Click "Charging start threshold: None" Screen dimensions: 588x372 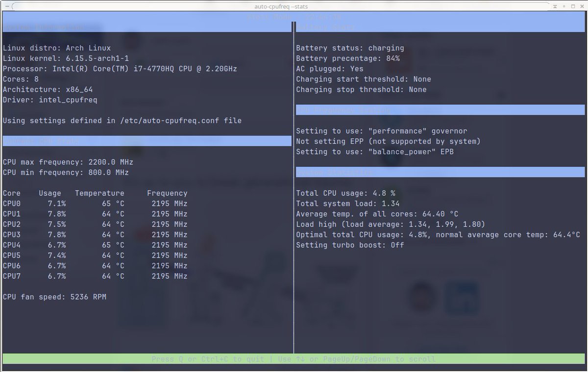pyautogui.click(x=364, y=79)
